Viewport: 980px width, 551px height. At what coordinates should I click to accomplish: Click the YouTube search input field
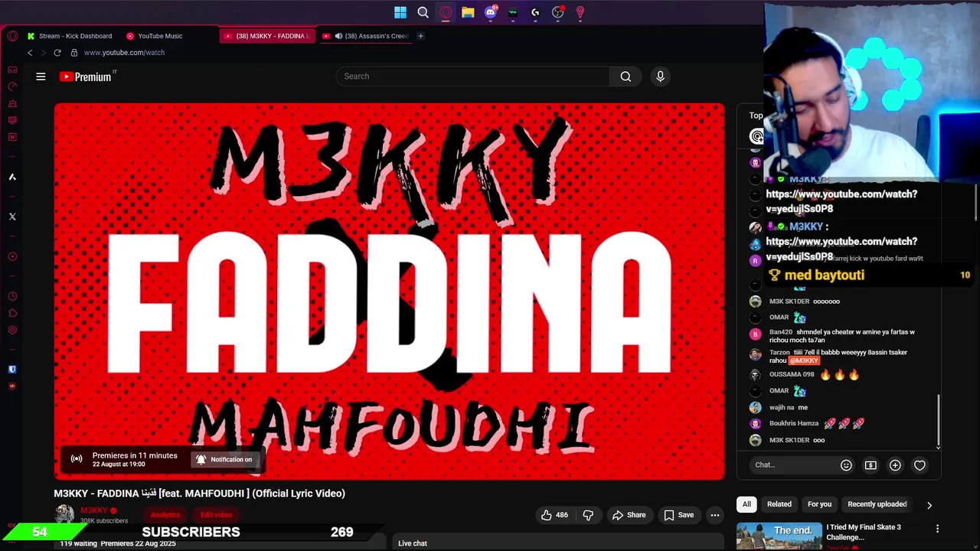click(472, 77)
